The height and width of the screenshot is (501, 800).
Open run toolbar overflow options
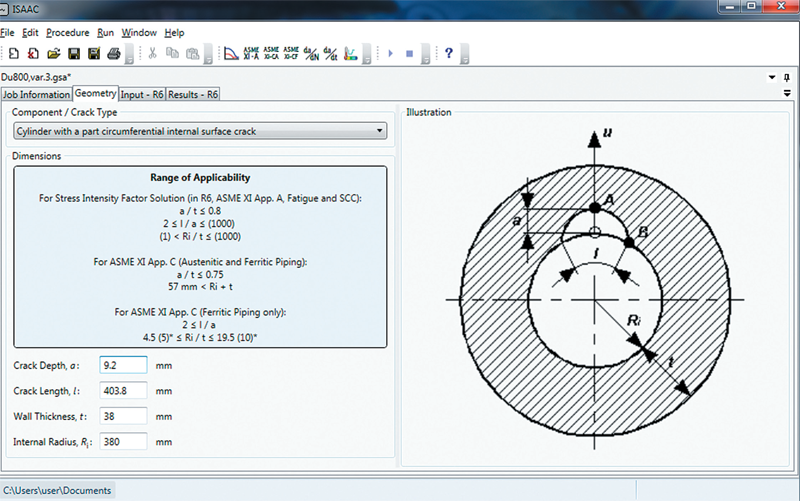(426, 54)
